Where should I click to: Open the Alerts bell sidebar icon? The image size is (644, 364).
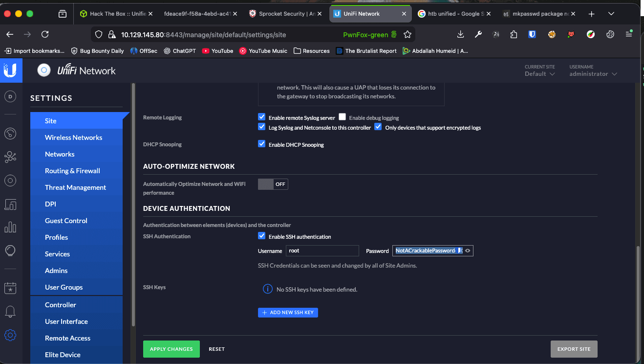click(10, 312)
